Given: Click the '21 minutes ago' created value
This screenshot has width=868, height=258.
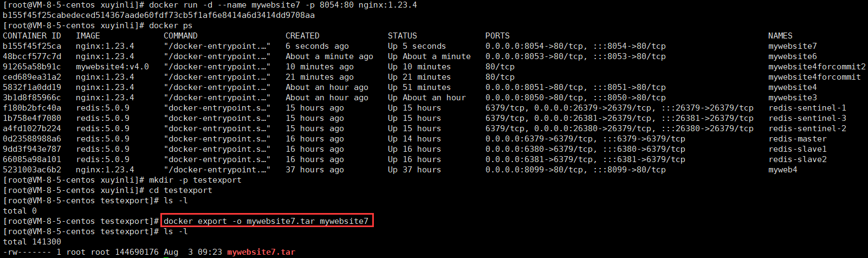Looking at the screenshot, I should (x=320, y=77).
